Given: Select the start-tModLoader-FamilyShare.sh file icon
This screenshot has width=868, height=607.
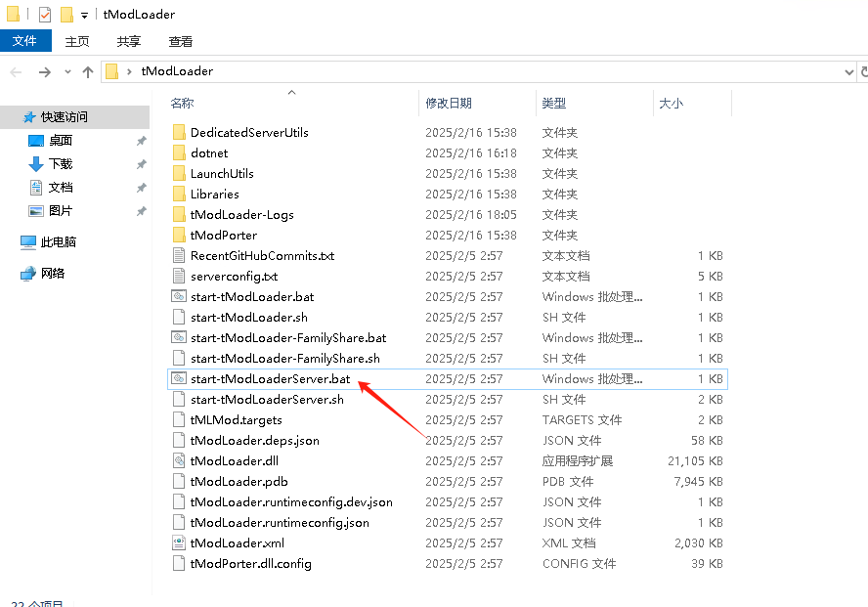Looking at the screenshot, I should (179, 358).
